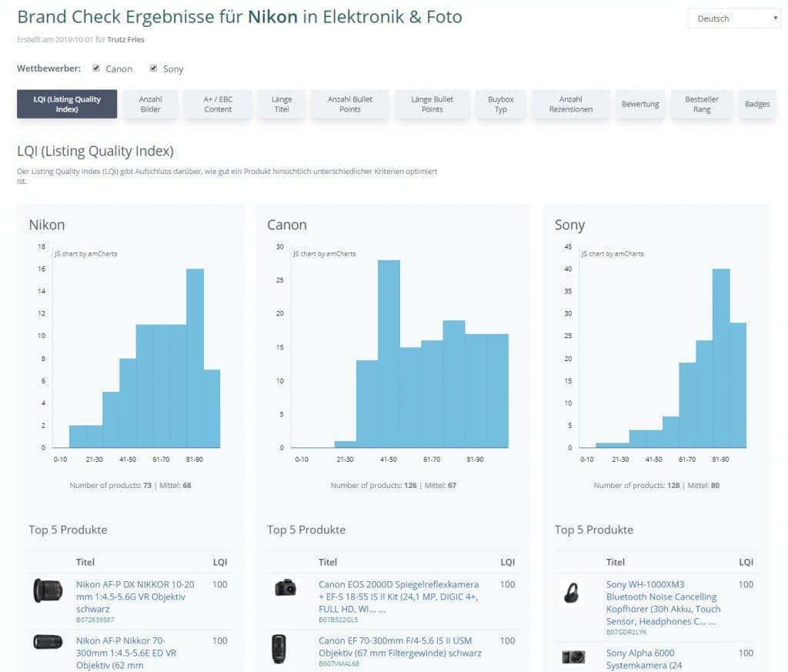Image resolution: width=788 pixels, height=672 pixels.
Task: Click the Nikon chart title
Action: 47,225
